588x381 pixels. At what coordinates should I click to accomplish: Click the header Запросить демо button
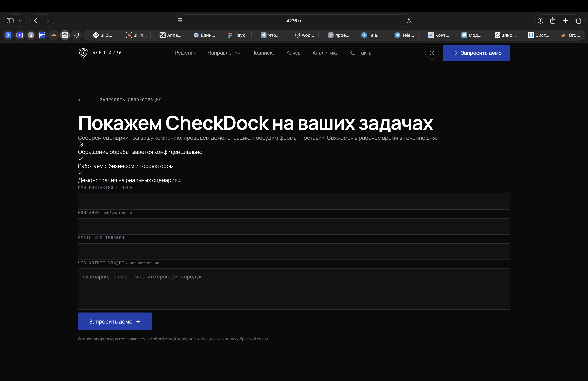pos(476,53)
